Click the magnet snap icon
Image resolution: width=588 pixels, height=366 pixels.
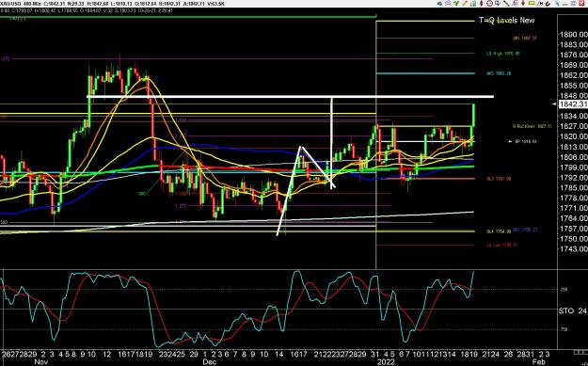(548, 4)
